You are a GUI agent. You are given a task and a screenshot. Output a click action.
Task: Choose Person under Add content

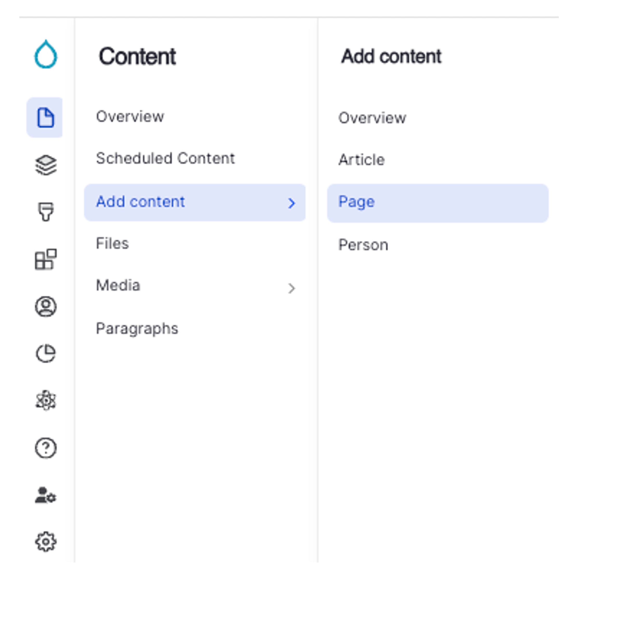pyautogui.click(x=363, y=245)
